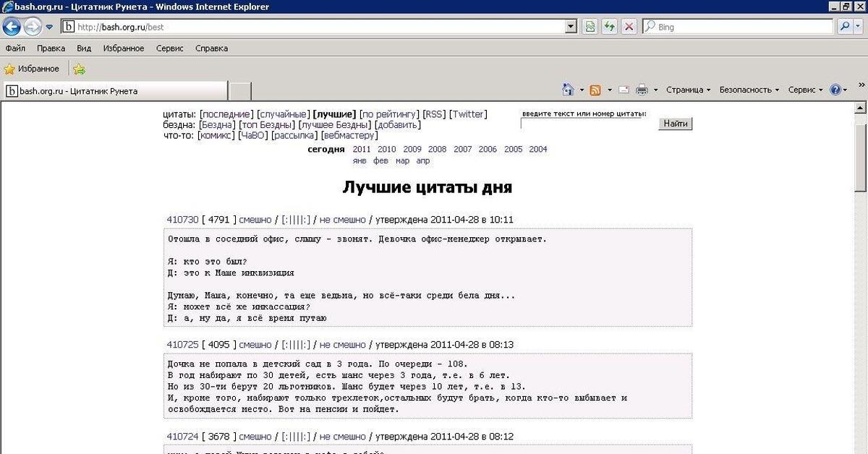The width and height of the screenshot is (868, 454).
Task: Expand the address bar history dropdown
Action: click(571, 27)
